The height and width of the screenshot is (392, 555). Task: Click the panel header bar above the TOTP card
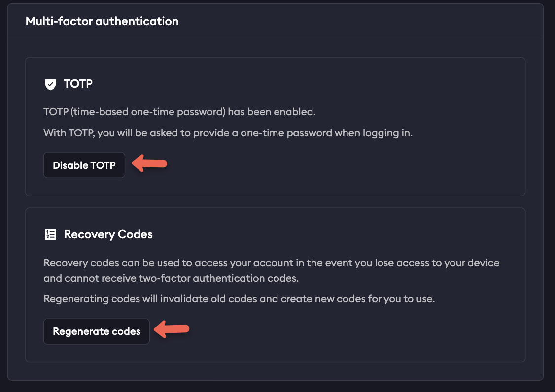(x=345, y=21)
